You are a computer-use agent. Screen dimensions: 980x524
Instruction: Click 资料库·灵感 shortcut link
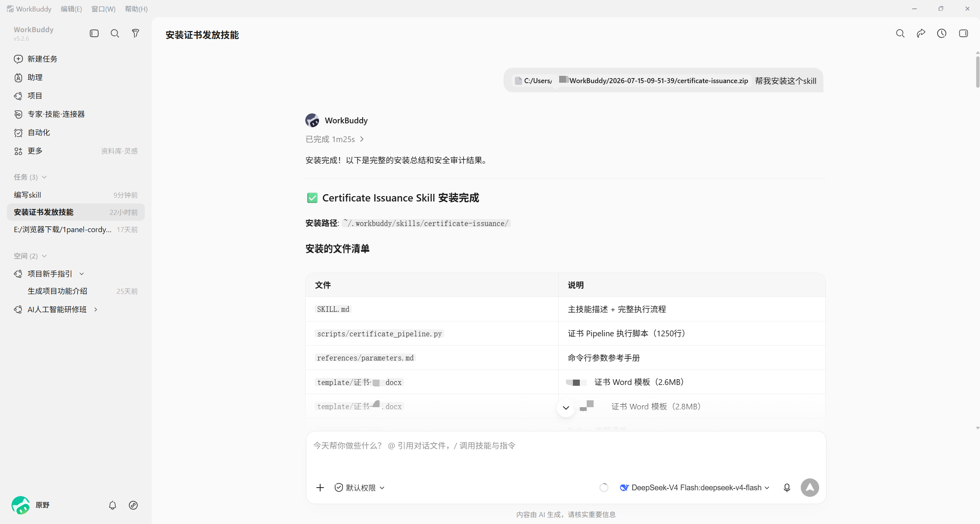[119, 151]
